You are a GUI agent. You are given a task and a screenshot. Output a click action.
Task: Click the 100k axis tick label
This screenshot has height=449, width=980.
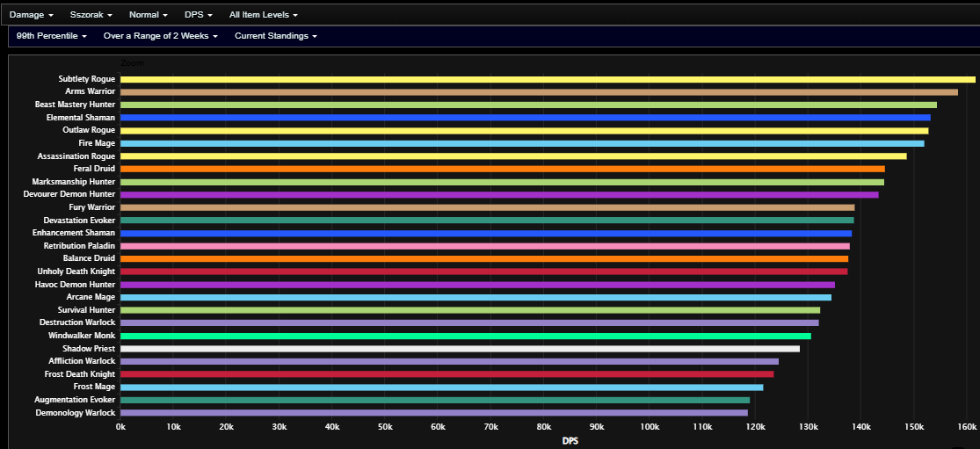point(649,426)
